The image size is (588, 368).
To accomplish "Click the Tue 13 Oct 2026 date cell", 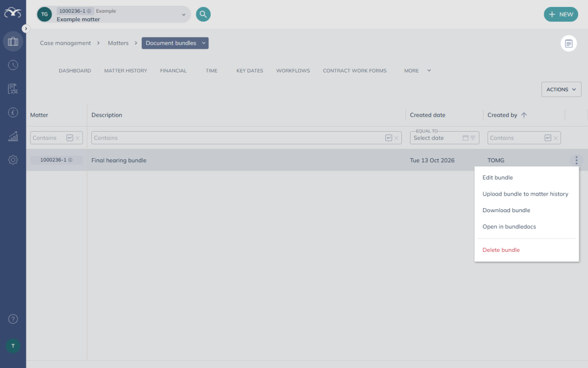I will (x=432, y=160).
